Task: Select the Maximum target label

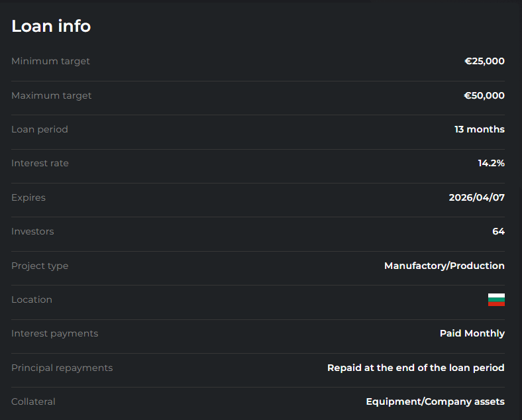Action: 52,95
